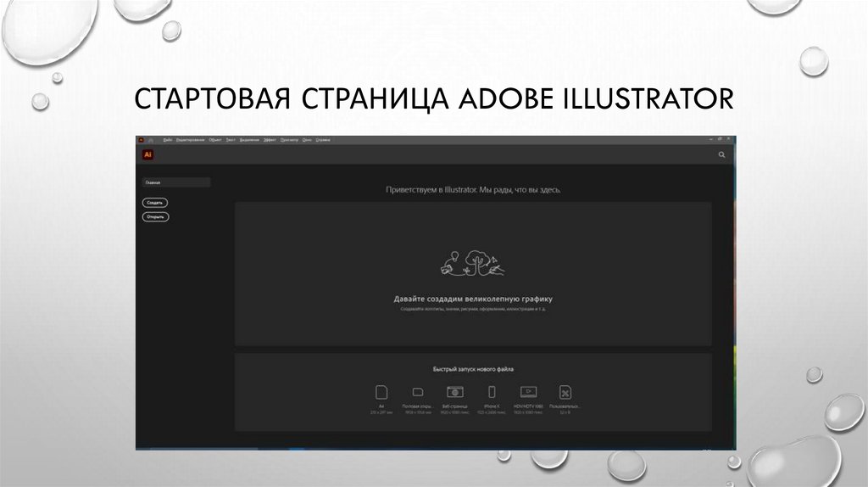Open the Просмотр menu
Screen dimensions: 868x487
coord(290,140)
